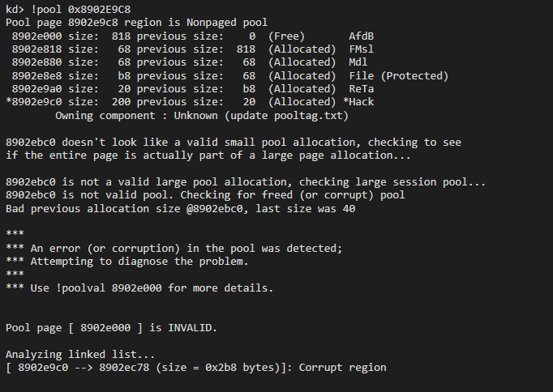Click the *Hack pool tag
The width and height of the screenshot is (553, 392).
[358, 102]
